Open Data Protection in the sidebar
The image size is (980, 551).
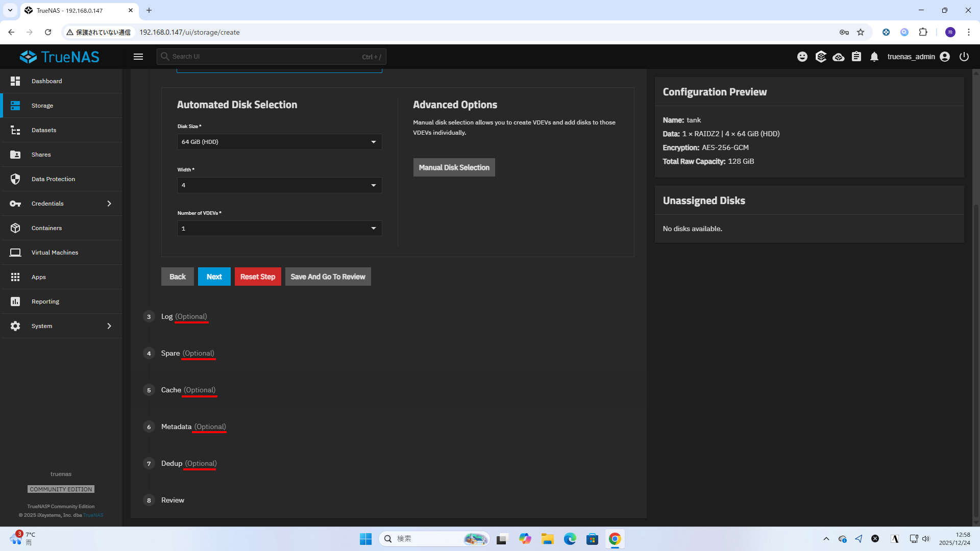pyautogui.click(x=53, y=179)
